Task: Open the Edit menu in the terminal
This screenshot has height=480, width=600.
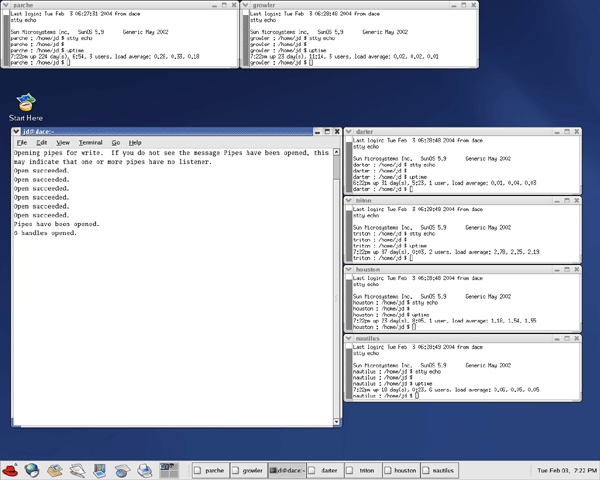Action: 42,143
